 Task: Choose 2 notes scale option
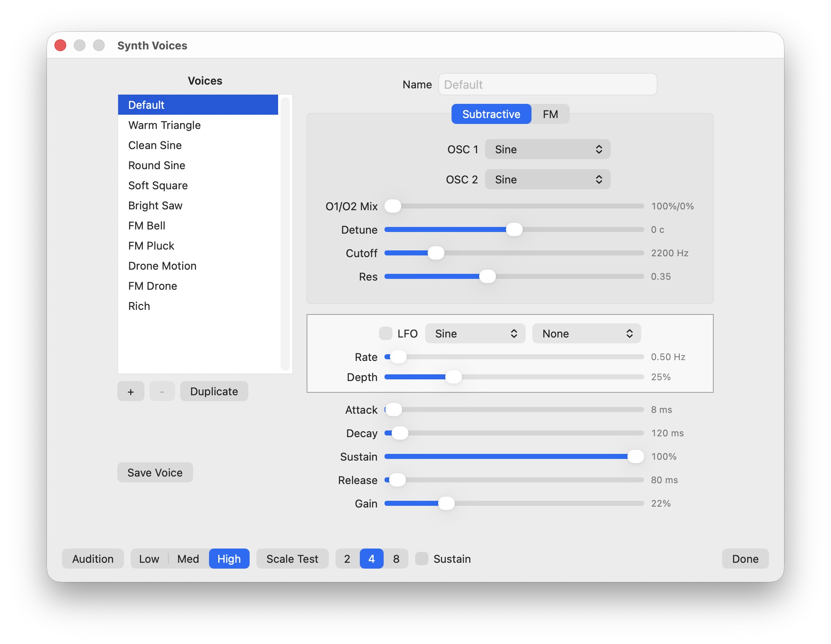(347, 559)
